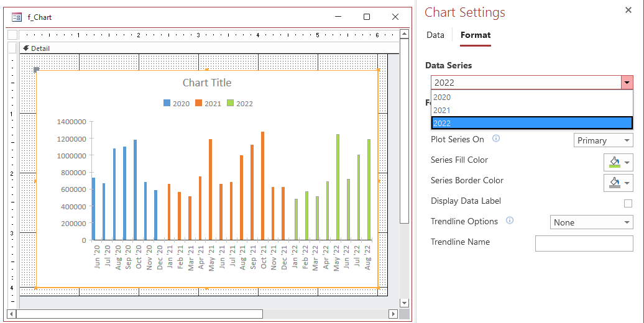Screen dimensions: 644x323
Task: Open the Plot Series On dropdown
Action: pos(602,140)
